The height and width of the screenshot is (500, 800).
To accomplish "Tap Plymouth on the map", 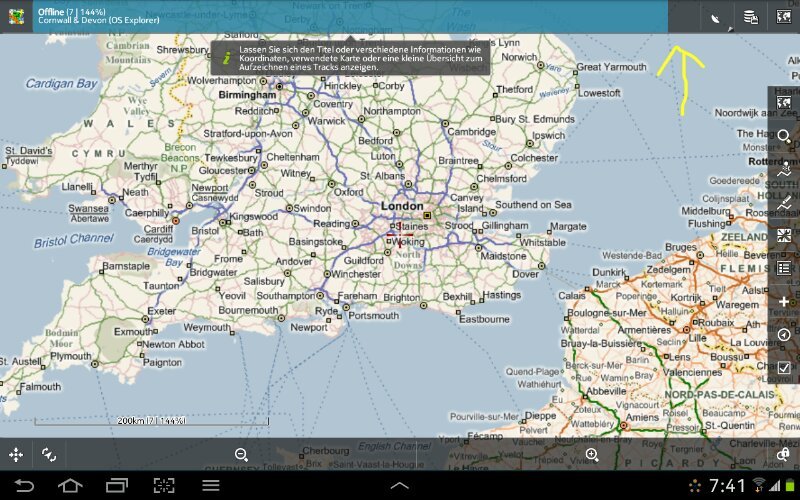I will 71,356.
